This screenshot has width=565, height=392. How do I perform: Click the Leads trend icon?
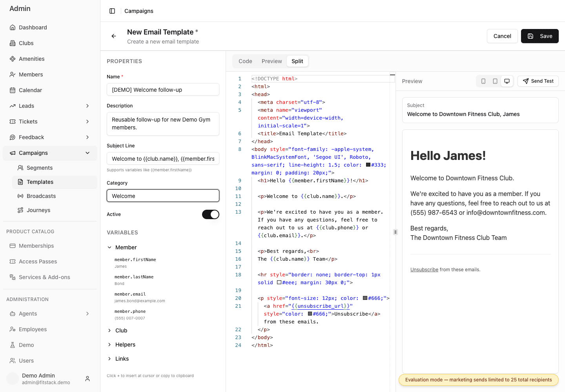[x=13, y=106]
